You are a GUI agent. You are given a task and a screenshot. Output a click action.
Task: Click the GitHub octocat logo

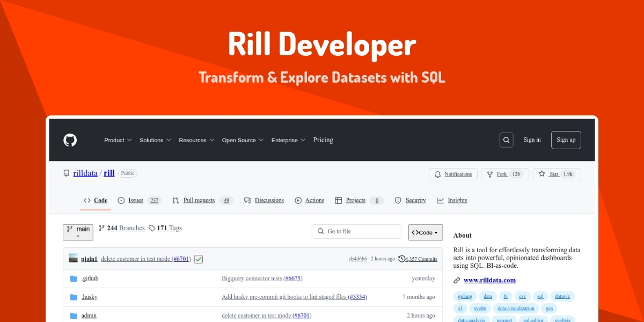click(x=69, y=140)
